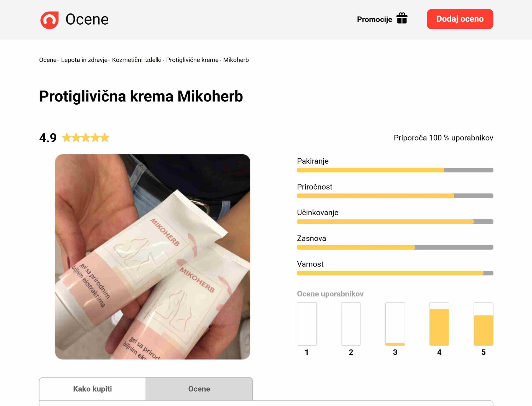Select the 5-star ratings histogram bar
This screenshot has height=406, width=532.
(484, 324)
